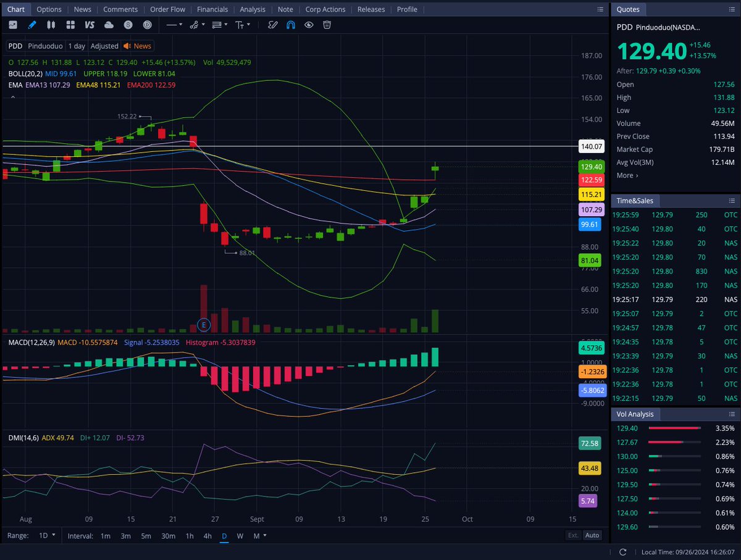Viewport: 741px width, 560px height.
Task: Click the earnings E marker on chart
Action: pos(203,324)
